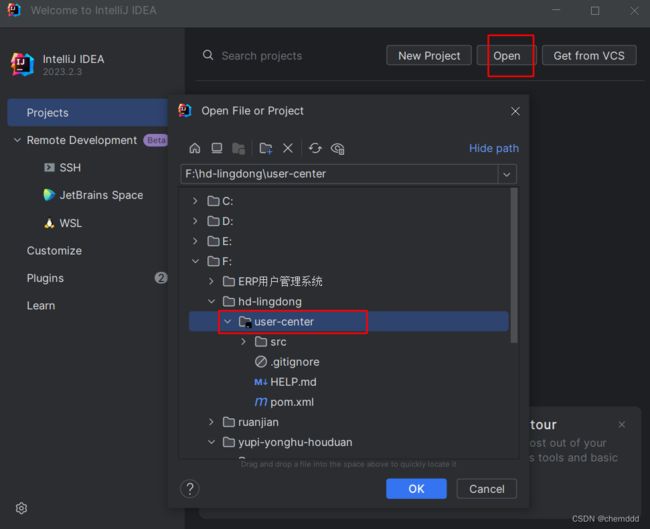Image resolution: width=650 pixels, height=529 pixels.
Task: Expand the ERP用户管理系统 folder
Action: tap(211, 281)
